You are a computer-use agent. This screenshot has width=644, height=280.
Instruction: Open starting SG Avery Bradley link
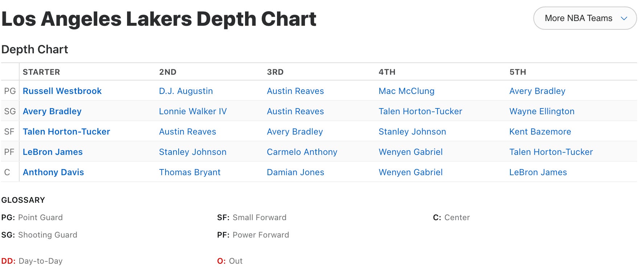click(52, 111)
